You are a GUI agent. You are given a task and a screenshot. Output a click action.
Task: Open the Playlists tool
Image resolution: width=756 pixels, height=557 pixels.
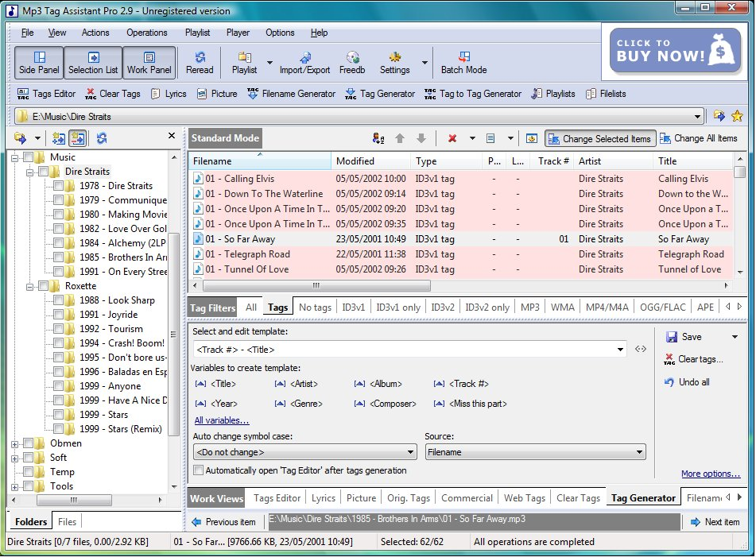pos(553,94)
